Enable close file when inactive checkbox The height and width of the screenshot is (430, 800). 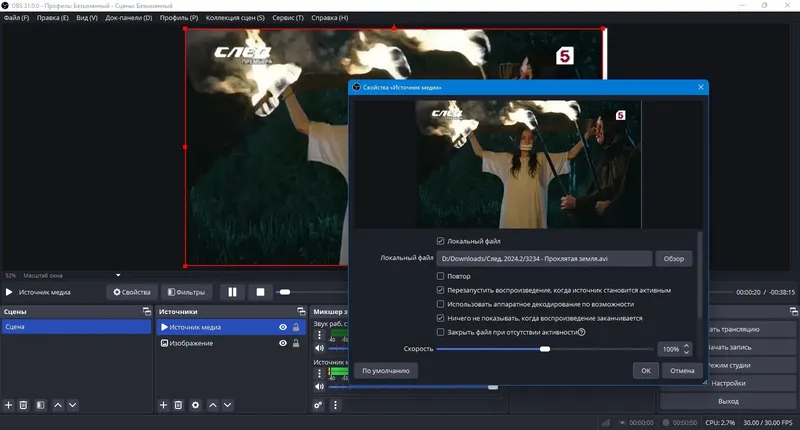(x=440, y=332)
